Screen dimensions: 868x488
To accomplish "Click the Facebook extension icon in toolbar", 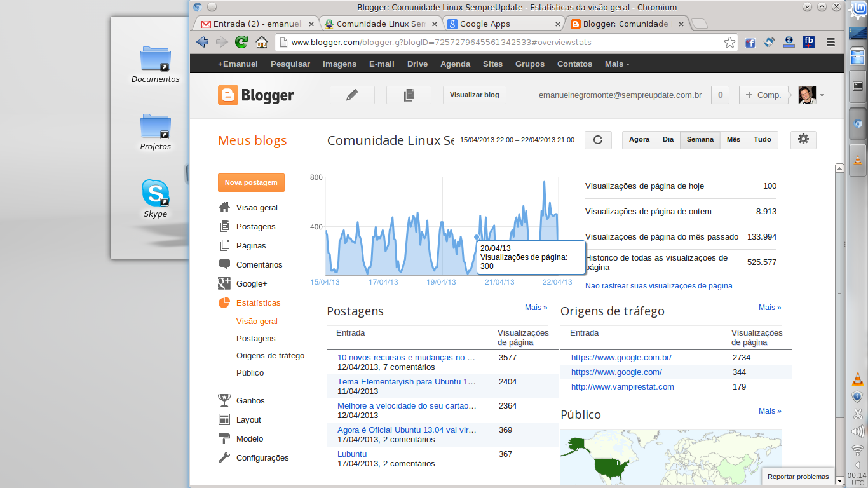I will coord(750,43).
